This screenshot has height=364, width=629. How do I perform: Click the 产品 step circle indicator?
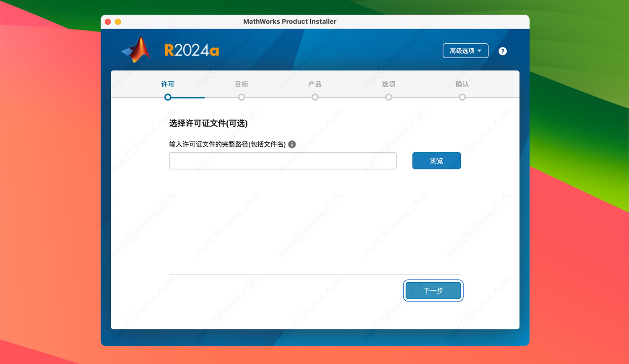point(315,97)
